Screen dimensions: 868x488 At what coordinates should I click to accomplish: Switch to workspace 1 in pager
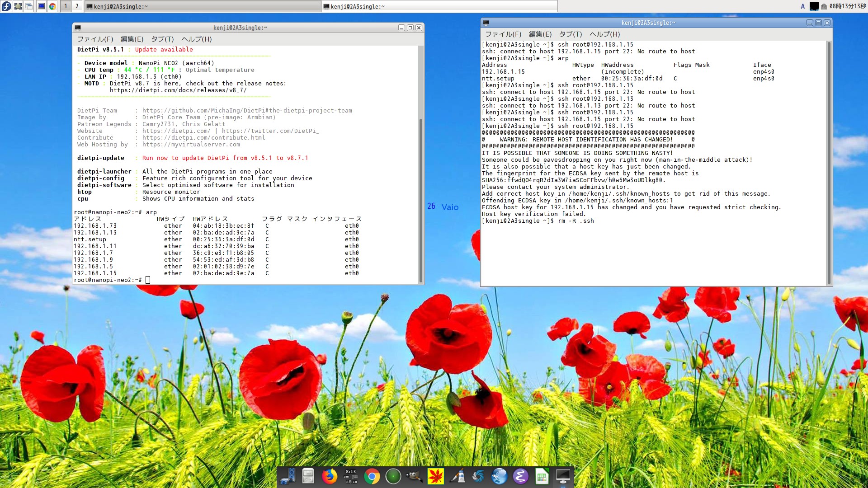pos(66,6)
